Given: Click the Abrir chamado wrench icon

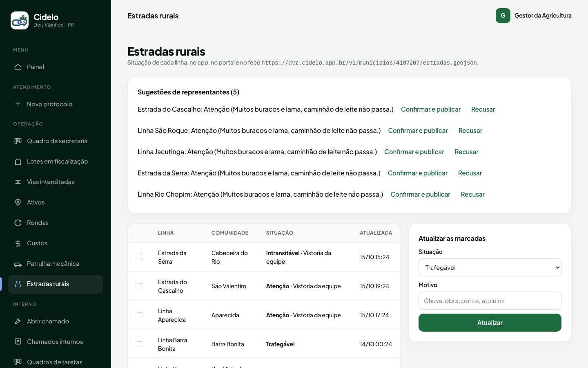Looking at the screenshot, I should coord(18,321).
